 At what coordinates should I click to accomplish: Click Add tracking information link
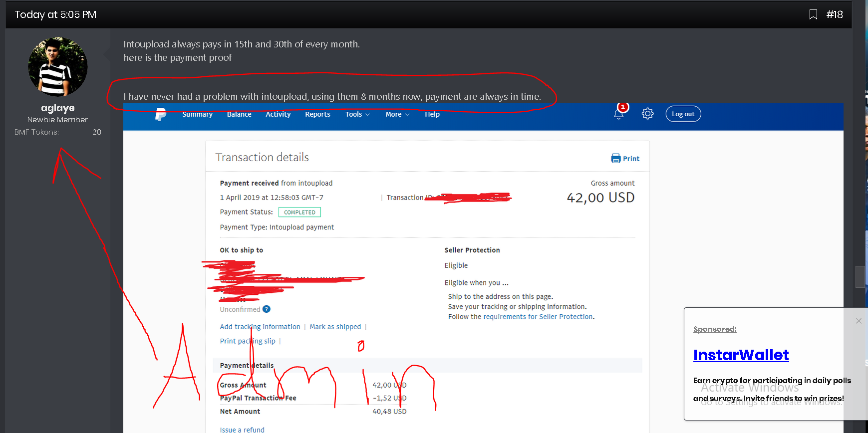click(x=260, y=327)
